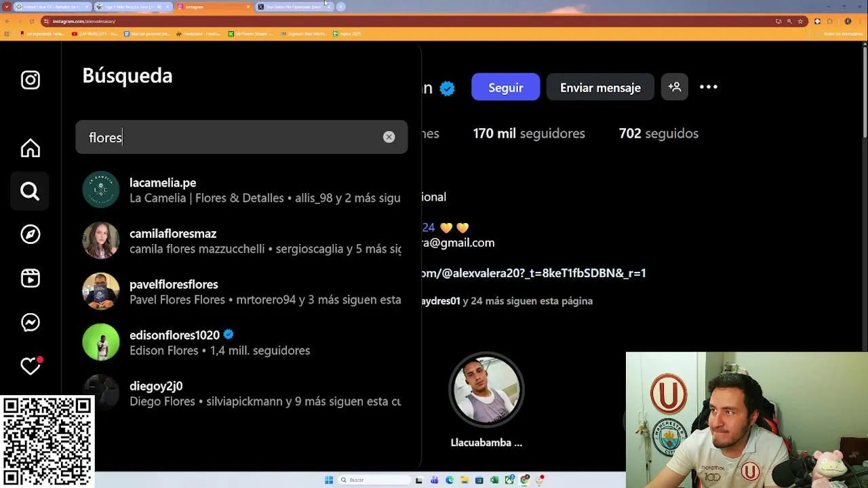
Task: Click the Seguir button
Action: pos(506,87)
